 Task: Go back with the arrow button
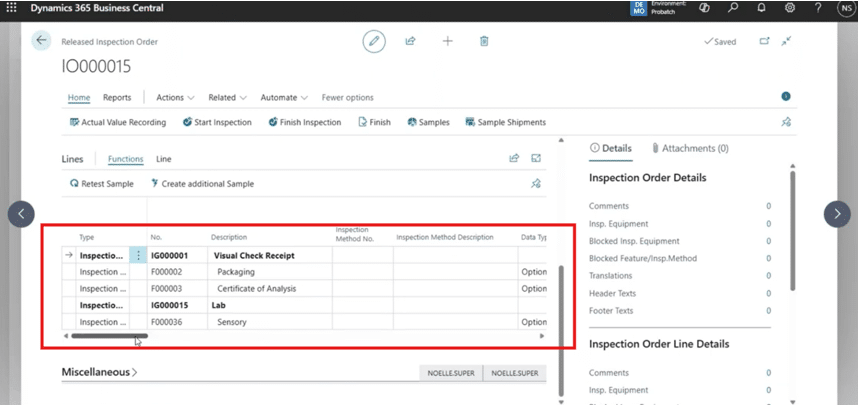click(x=41, y=41)
